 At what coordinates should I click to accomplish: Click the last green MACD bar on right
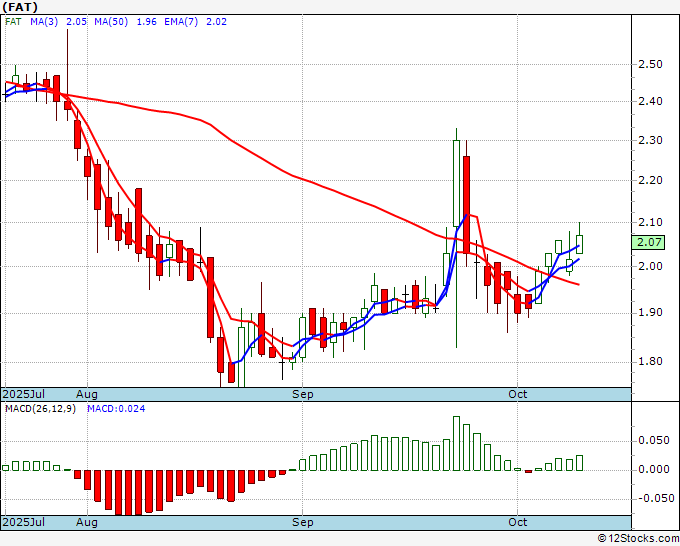579,463
